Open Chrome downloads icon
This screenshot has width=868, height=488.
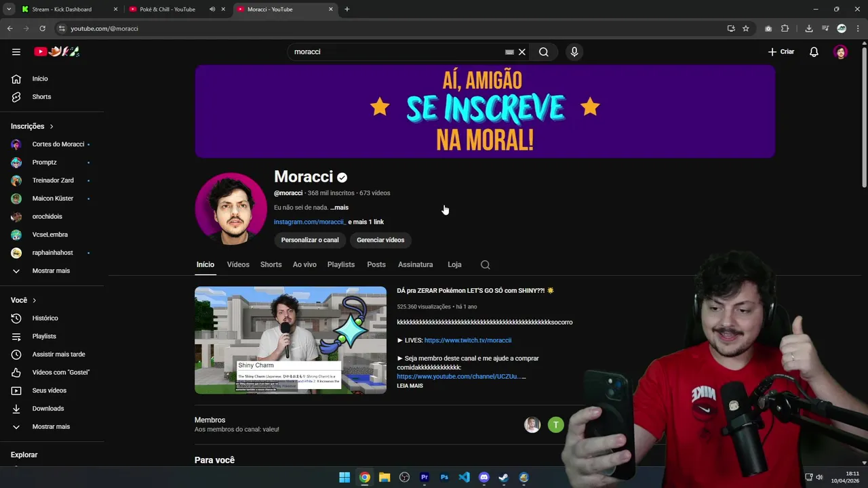809,28
